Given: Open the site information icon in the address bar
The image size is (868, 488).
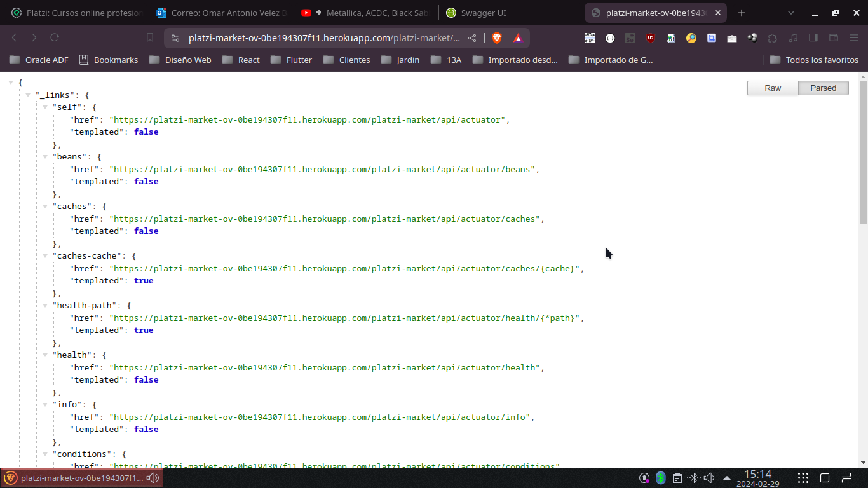Looking at the screenshot, I should [176, 38].
